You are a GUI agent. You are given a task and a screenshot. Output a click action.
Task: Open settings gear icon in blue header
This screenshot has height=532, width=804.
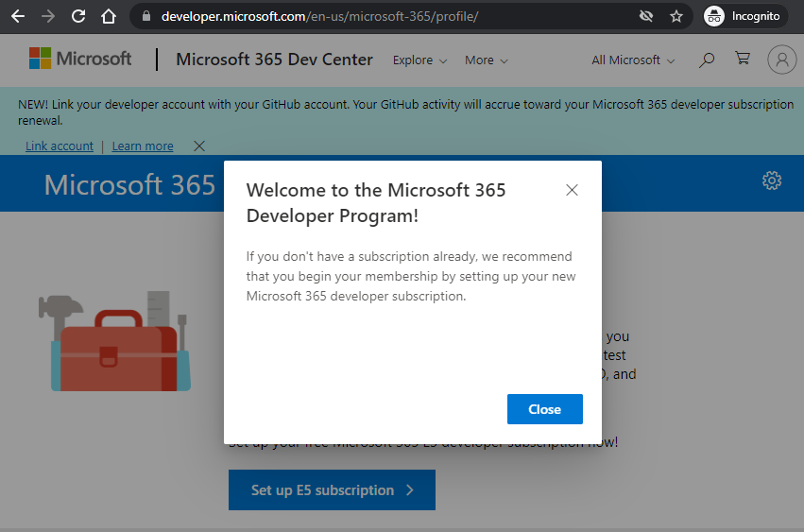click(772, 180)
